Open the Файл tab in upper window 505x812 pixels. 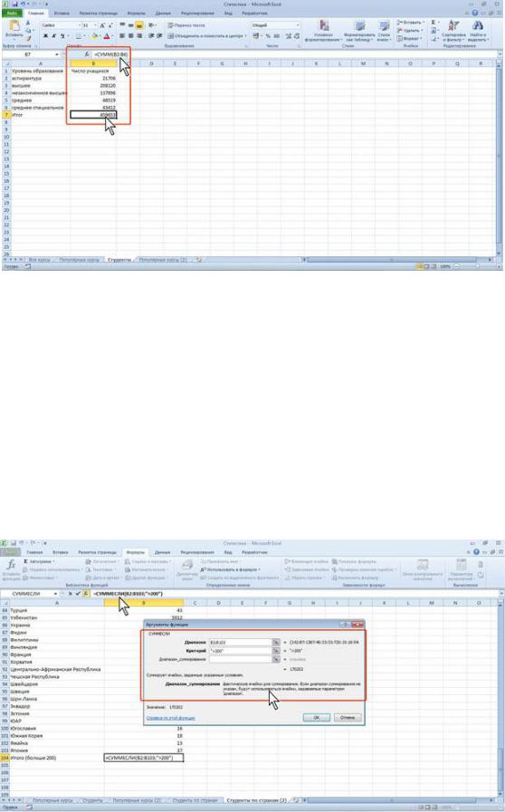tap(12, 13)
